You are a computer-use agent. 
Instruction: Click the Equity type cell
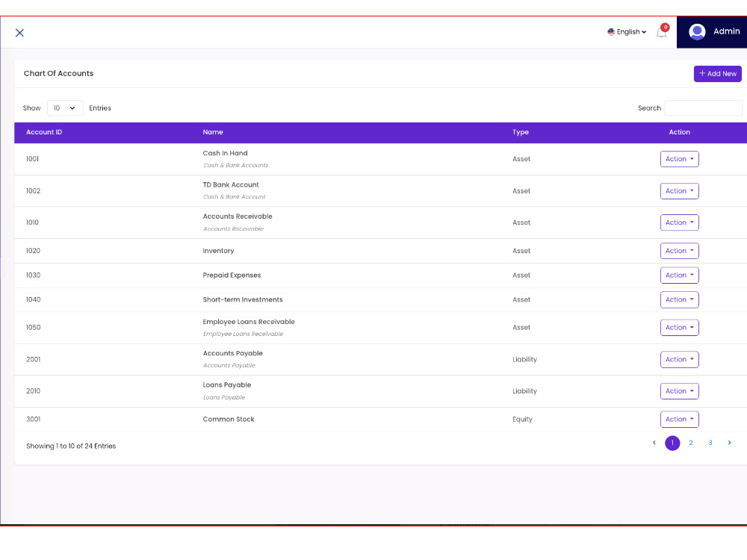click(x=522, y=420)
